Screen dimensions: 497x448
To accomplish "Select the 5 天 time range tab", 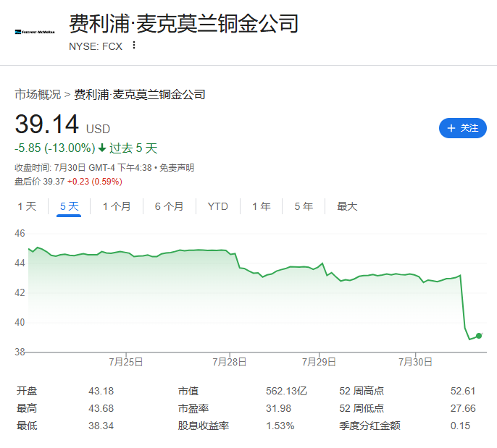I will click(x=69, y=206).
